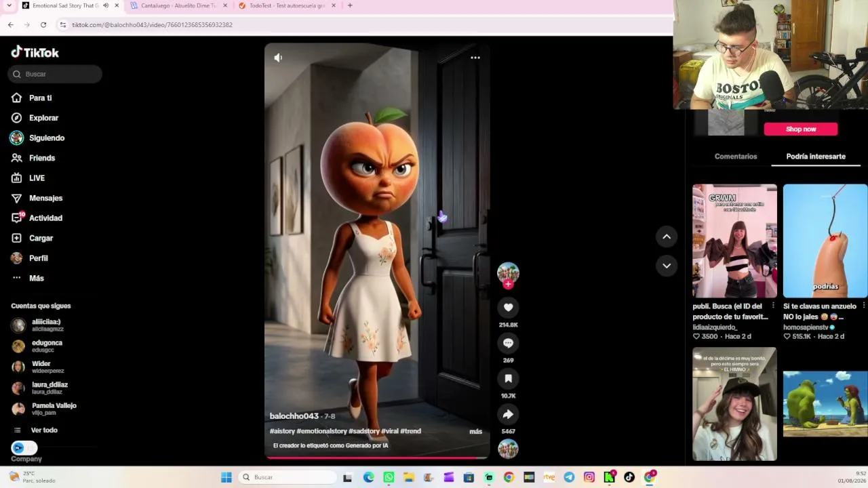This screenshot has width=868, height=488.
Task: Like the video with the heart icon
Action: [508, 308]
